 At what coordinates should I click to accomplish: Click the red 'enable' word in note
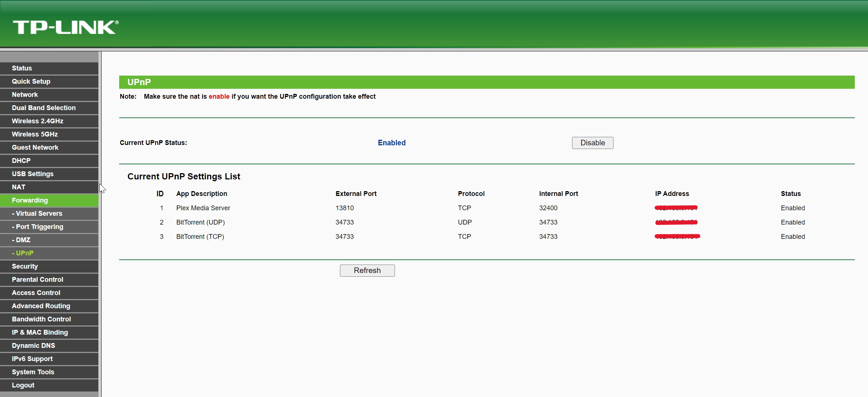tap(219, 96)
